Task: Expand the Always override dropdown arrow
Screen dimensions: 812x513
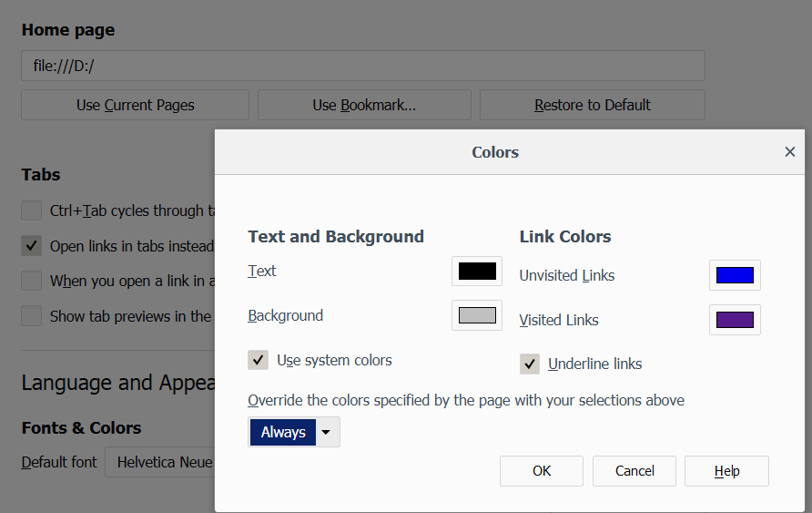Action: click(327, 432)
